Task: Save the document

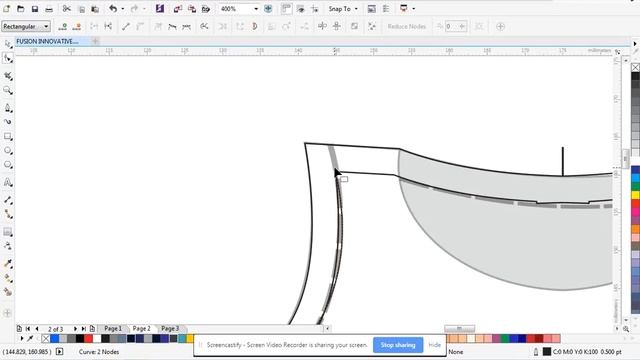Action: (35, 9)
